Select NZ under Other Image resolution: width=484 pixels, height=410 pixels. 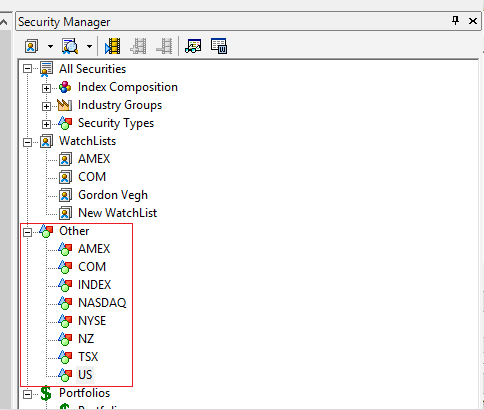[x=86, y=339]
